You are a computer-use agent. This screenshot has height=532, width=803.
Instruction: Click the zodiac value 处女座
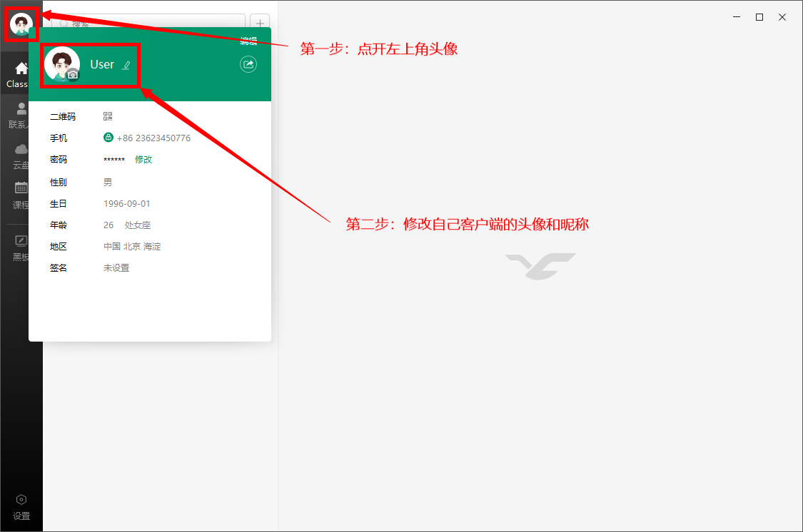tap(138, 225)
